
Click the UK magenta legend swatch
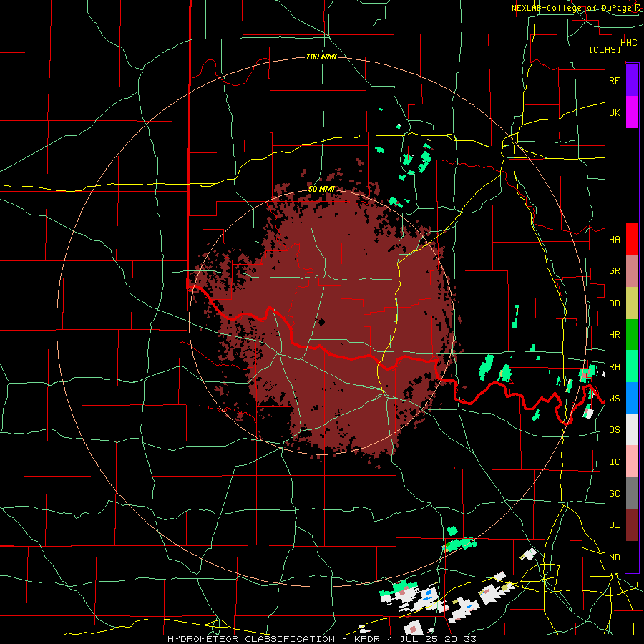pyautogui.click(x=632, y=112)
